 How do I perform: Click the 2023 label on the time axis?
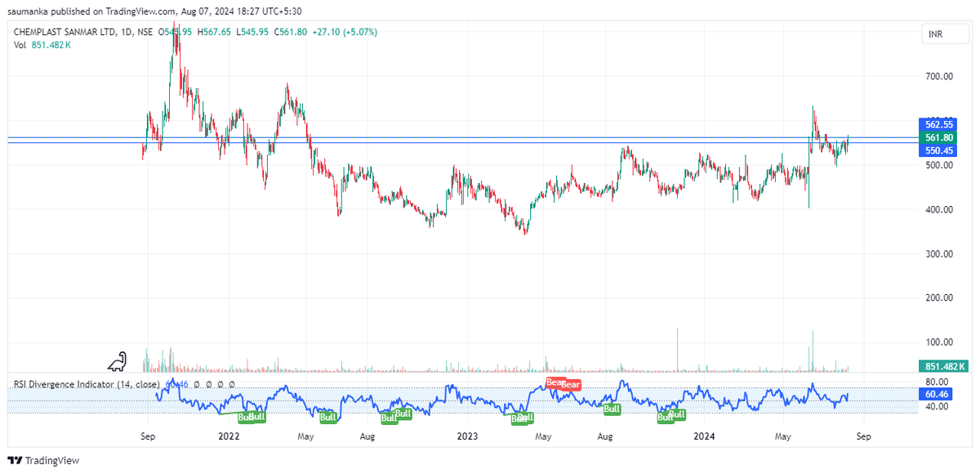[x=467, y=436]
